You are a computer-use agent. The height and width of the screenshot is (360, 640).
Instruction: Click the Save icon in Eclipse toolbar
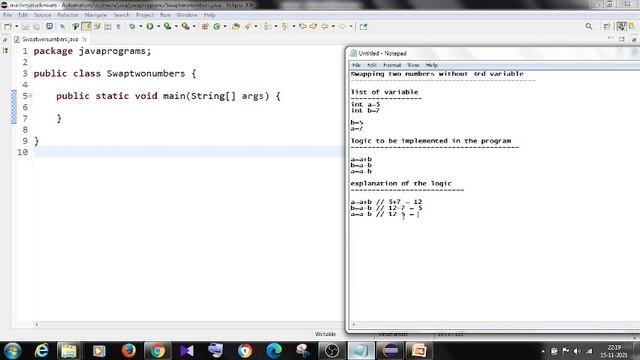(25, 27)
